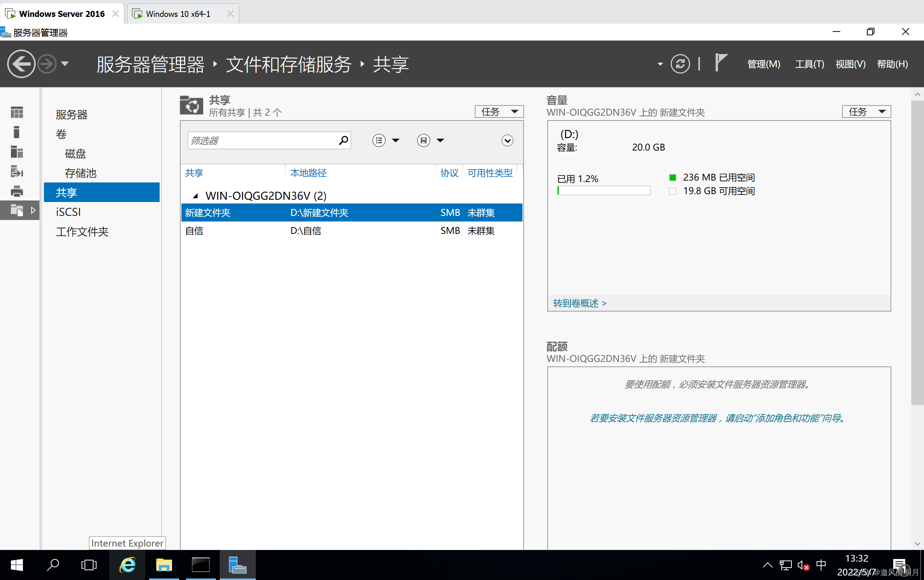Click the disk usage progress bar
The width and height of the screenshot is (924, 580).
[604, 190]
